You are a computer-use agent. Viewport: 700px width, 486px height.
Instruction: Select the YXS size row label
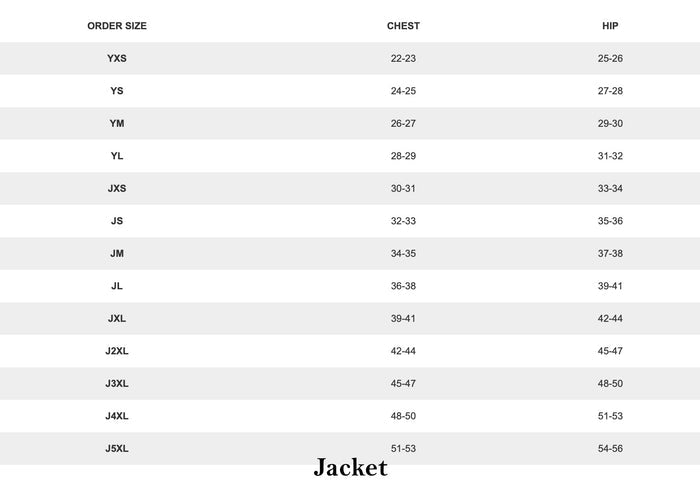point(117,58)
